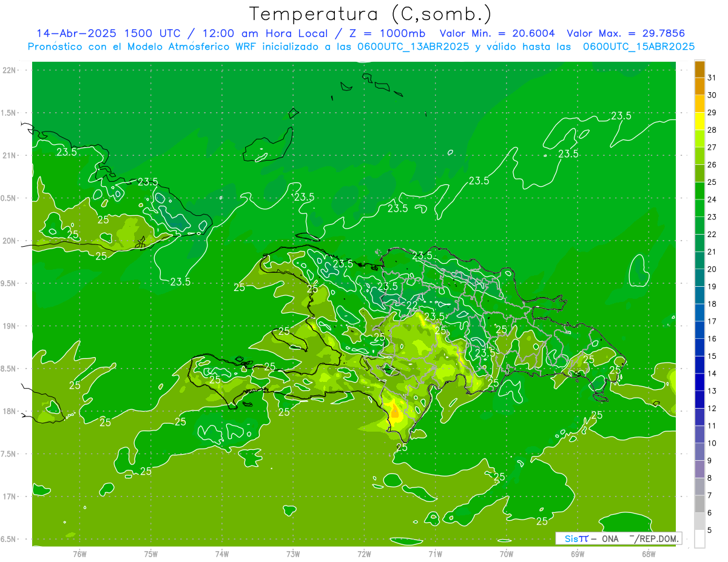Click the "0600UTC_13ABR2025" initialization time text
This screenshot has width=728, height=562.
pos(413,47)
